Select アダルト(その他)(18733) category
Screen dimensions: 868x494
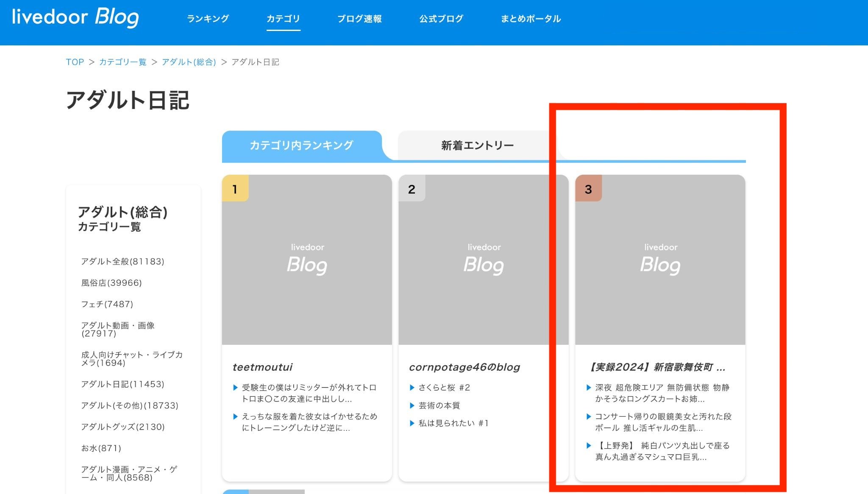coord(130,405)
